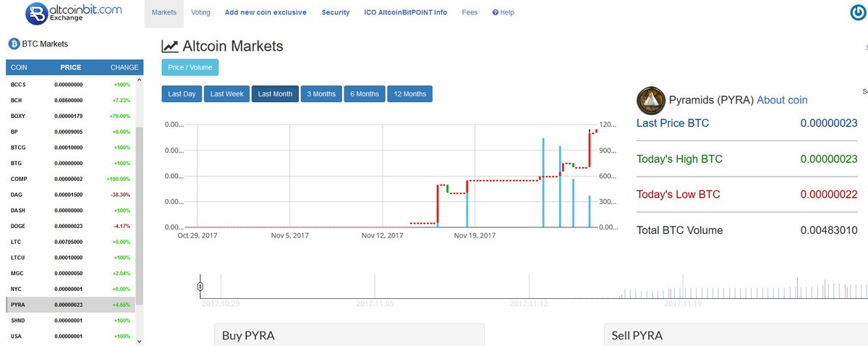Select the SHND market row
The width and height of the screenshot is (868, 346).
(70, 321)
